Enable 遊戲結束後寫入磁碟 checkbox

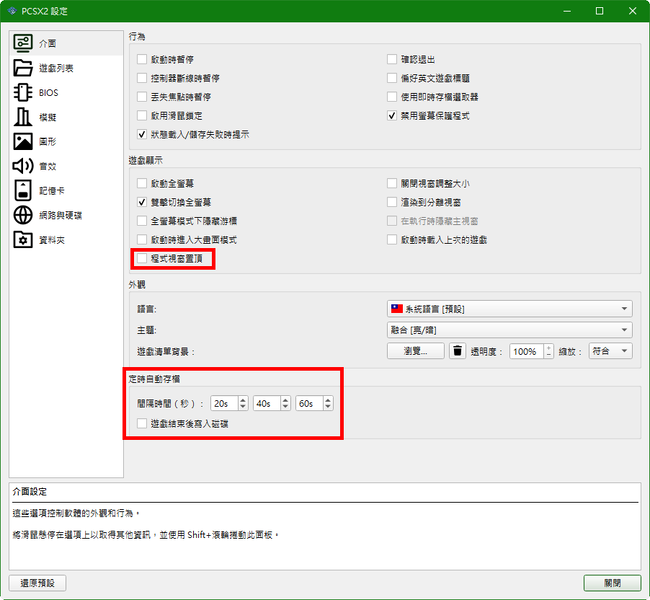click(x=142, y=423)
